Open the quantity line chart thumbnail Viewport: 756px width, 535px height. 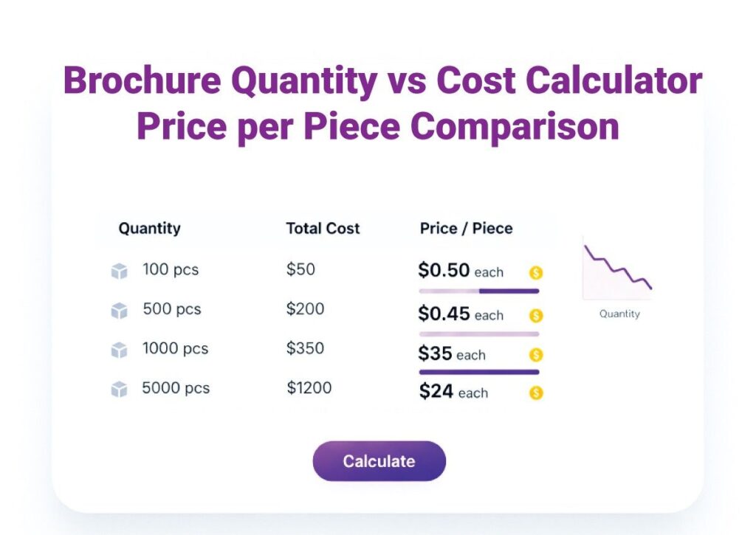click(618, 269)
